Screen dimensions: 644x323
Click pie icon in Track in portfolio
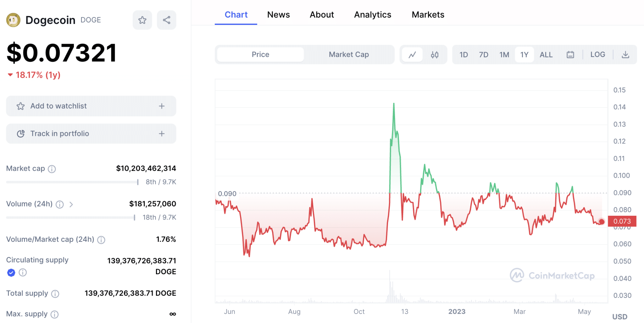(x=21, y=134)
